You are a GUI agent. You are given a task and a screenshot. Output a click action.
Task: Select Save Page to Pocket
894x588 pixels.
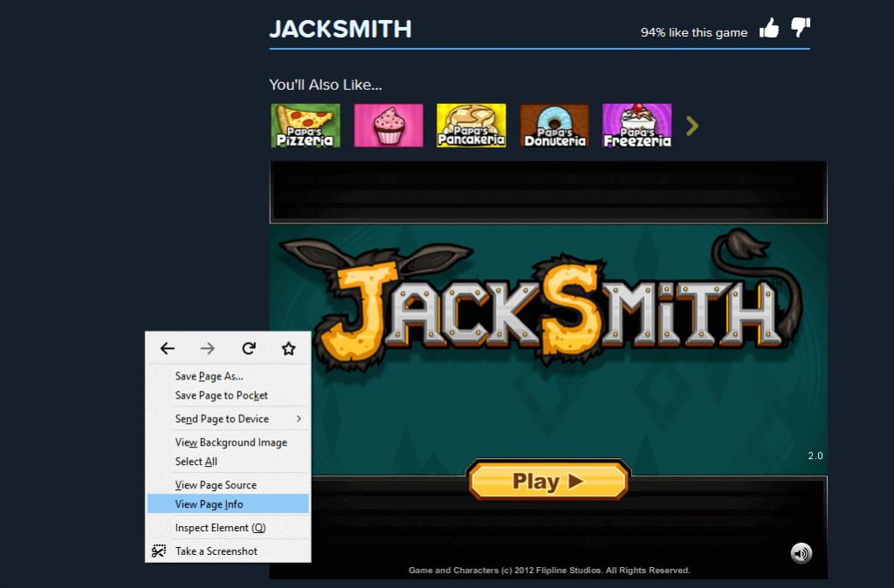(228, 395)
